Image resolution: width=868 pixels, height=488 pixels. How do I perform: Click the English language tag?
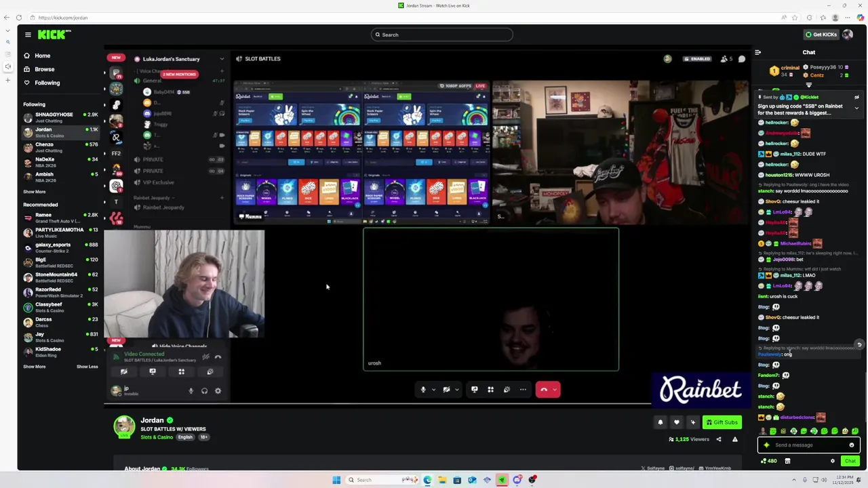185,437
